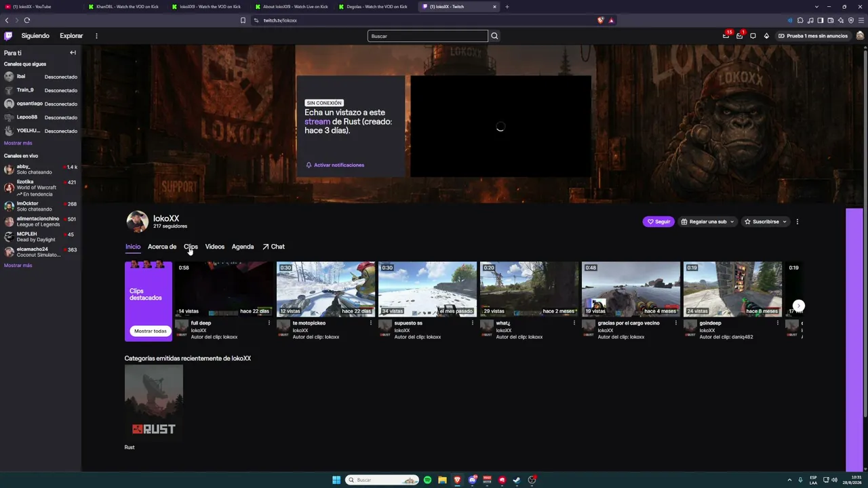
Task: Open the 'stream' link in offline banner
Action: point(317,121)
